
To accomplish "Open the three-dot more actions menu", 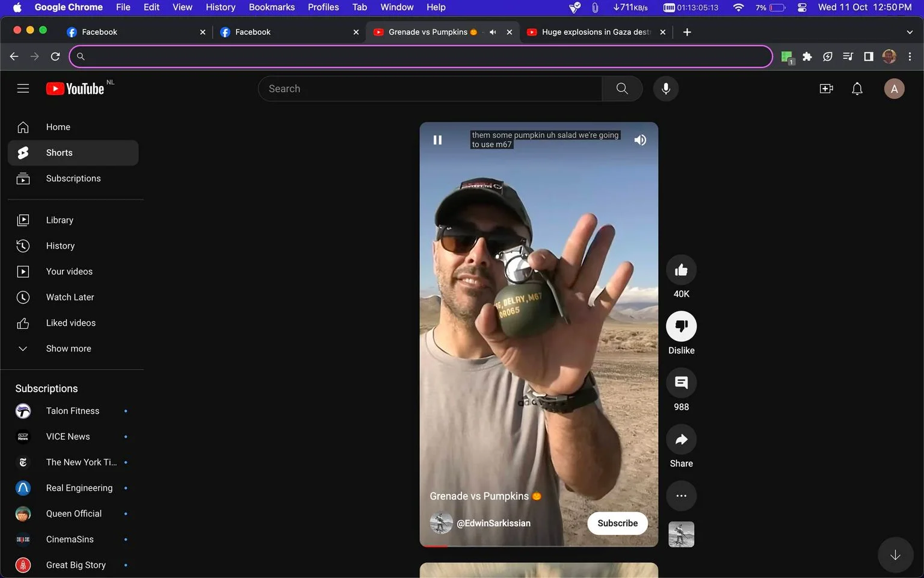I will tap(681, 496).
